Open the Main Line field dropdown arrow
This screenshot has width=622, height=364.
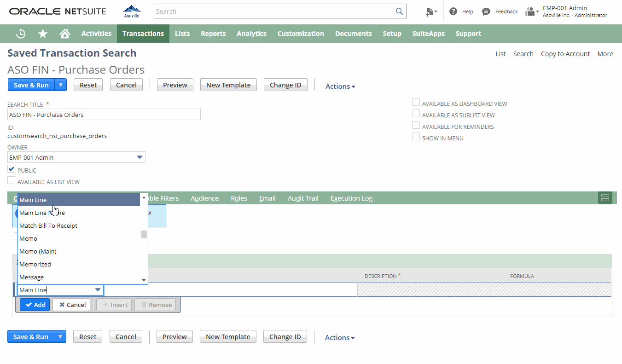(x=98, y=290)
